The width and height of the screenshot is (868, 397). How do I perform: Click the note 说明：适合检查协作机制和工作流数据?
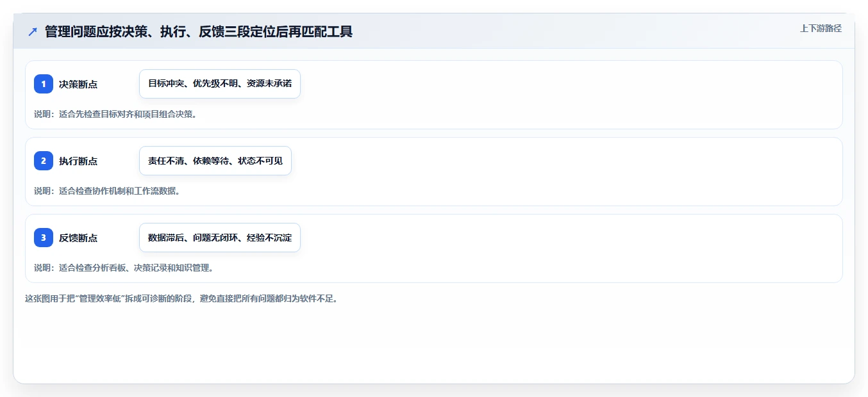click(x=107, y=191)
